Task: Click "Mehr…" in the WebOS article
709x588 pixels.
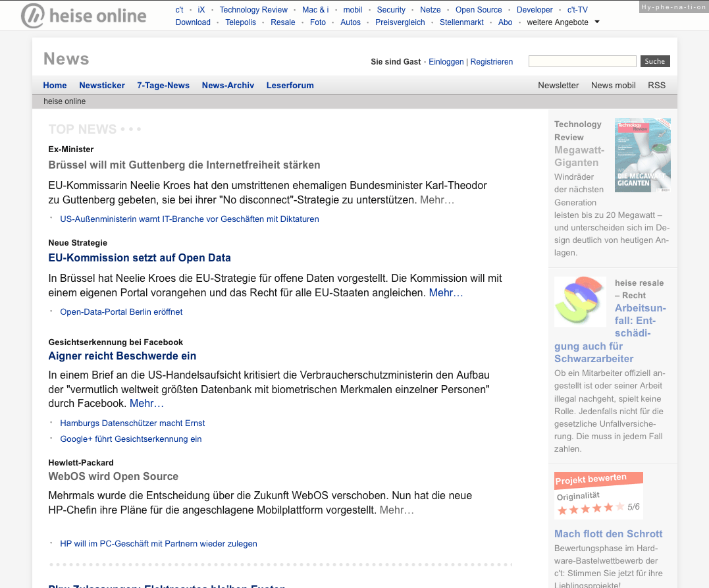Action: coord(397,509)
